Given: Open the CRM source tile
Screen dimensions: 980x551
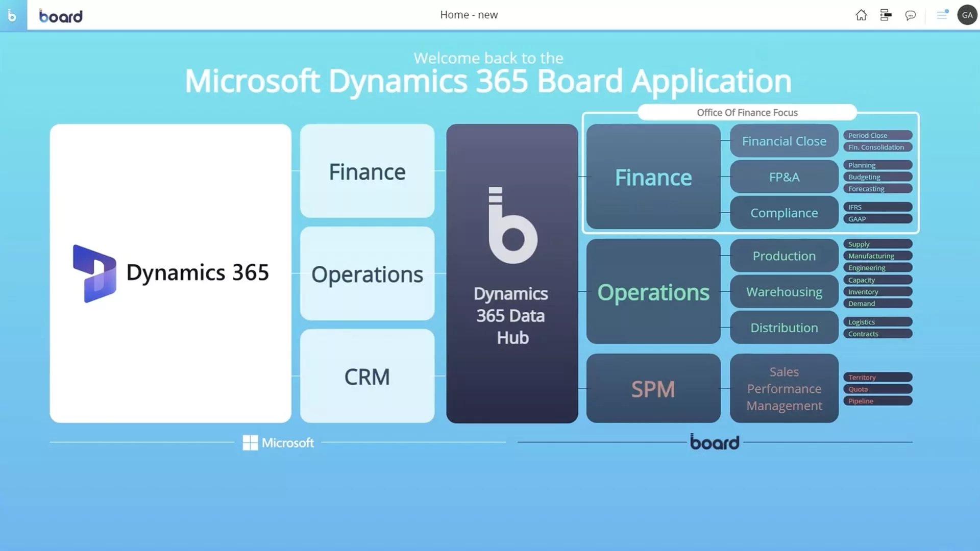Looking at the screenshot, I should [367, 377].
